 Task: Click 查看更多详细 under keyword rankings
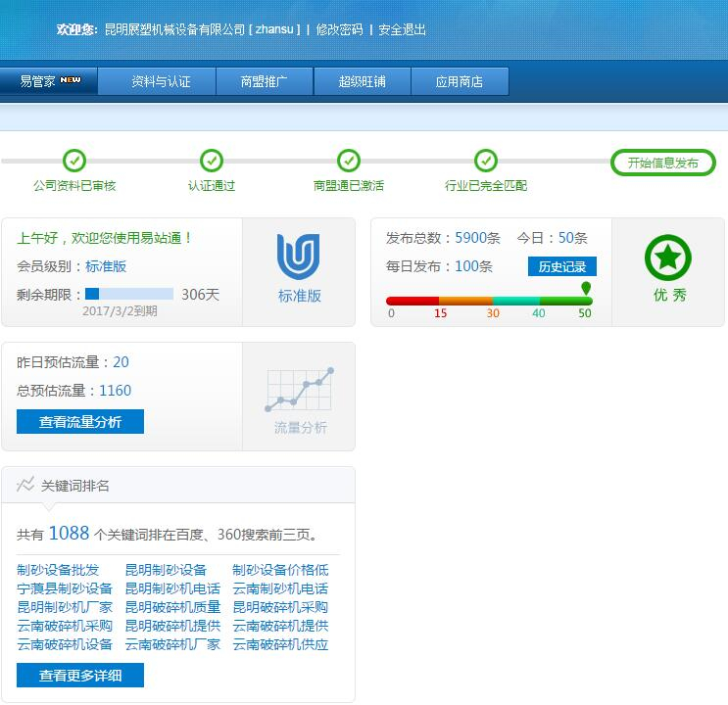pyautogui.click(x=80, y=676)
